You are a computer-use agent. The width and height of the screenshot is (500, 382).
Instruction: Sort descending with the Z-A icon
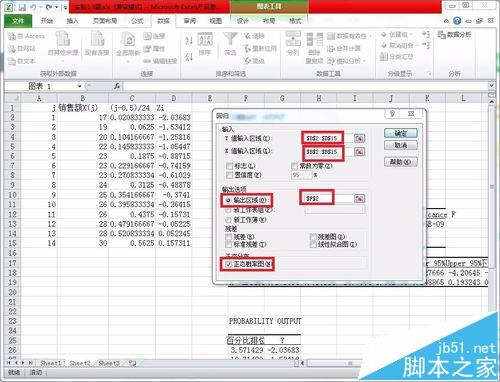tap(189, 56)
